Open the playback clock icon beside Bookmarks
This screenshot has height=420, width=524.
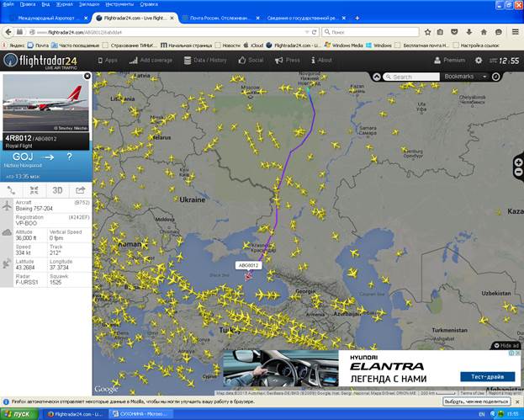click(496, 77)
